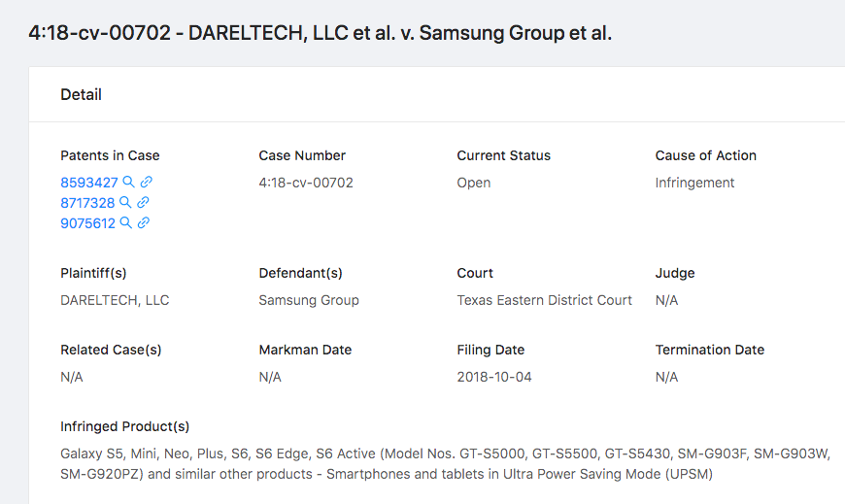Select the case number value 4:18-cv-00702
The image size is (845, 504).
306,183
